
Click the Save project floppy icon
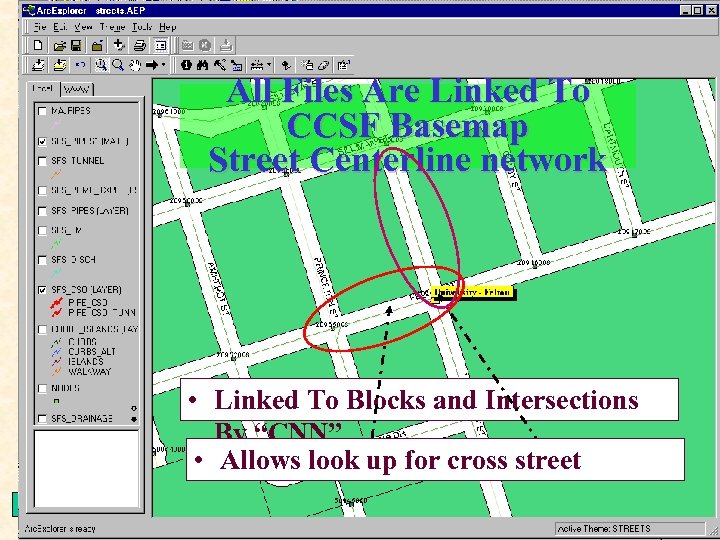pyautogui.click(x=76, y=45)
